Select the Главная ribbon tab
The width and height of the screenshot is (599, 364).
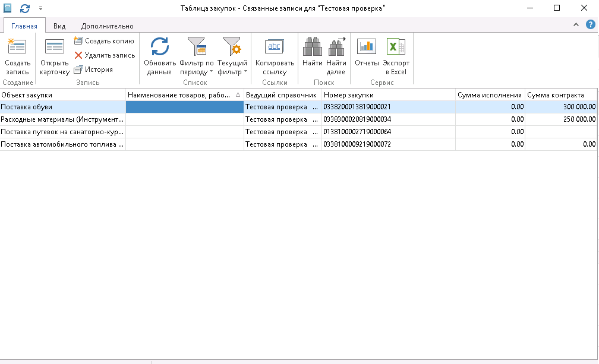point(24,26)
